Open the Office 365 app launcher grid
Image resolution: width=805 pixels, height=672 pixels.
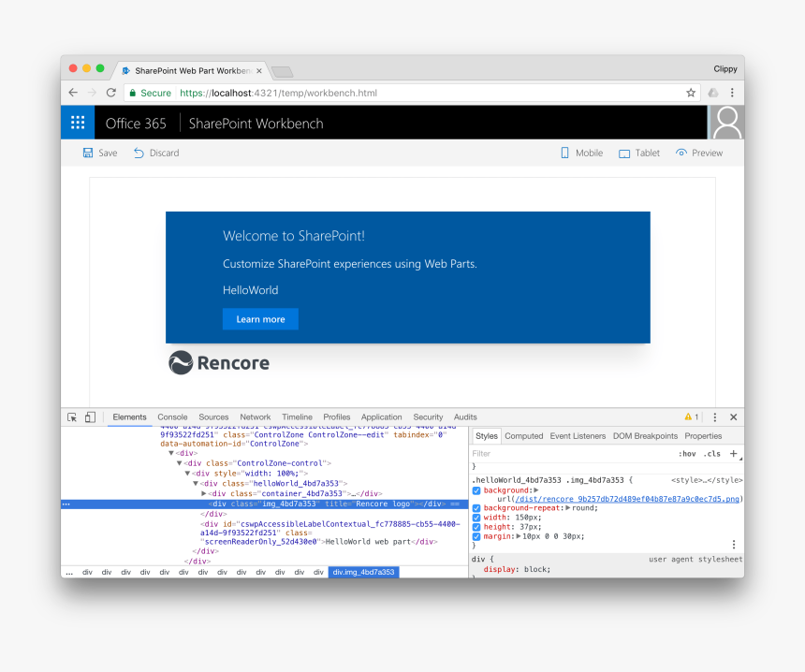78,123
